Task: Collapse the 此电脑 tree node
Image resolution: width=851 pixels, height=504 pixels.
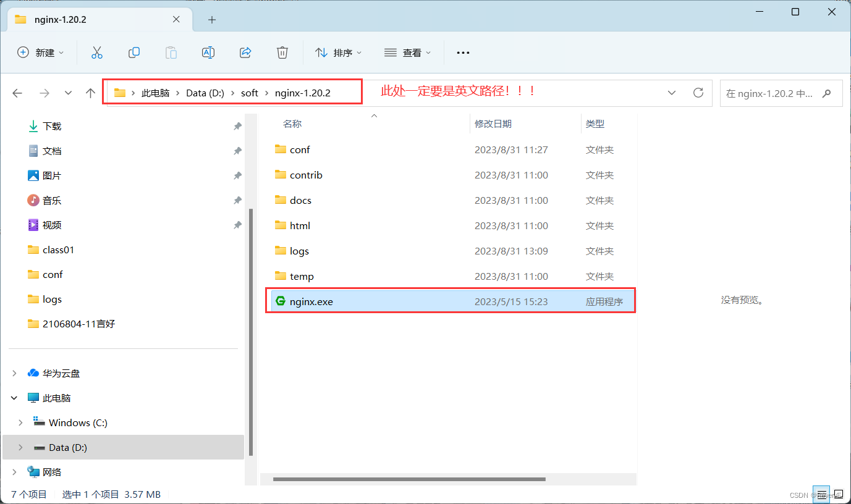Action: click(14, 398)
